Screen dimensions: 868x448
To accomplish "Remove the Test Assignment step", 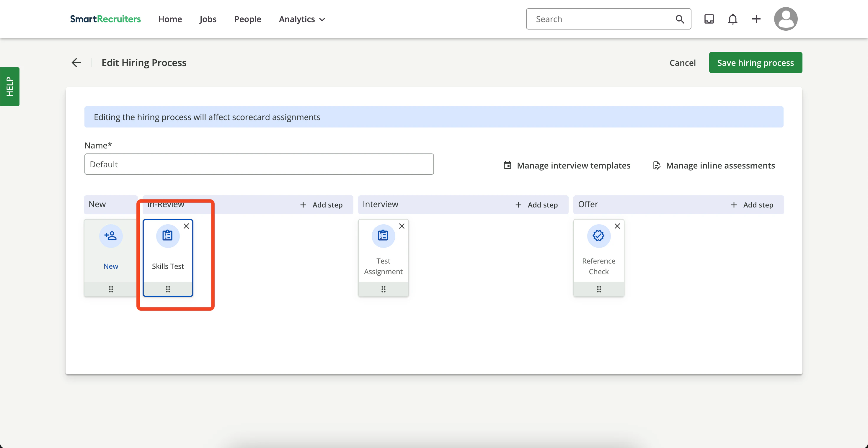I will pos(402,226).
